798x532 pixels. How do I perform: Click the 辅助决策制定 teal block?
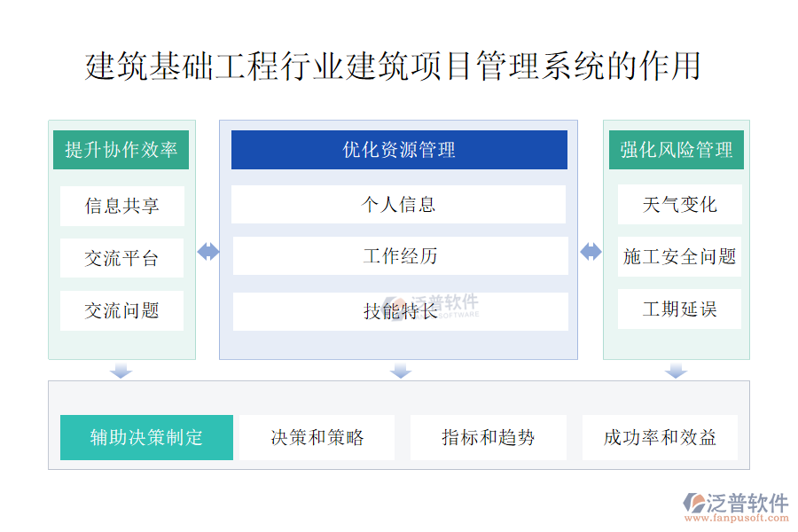coord(146,437)
